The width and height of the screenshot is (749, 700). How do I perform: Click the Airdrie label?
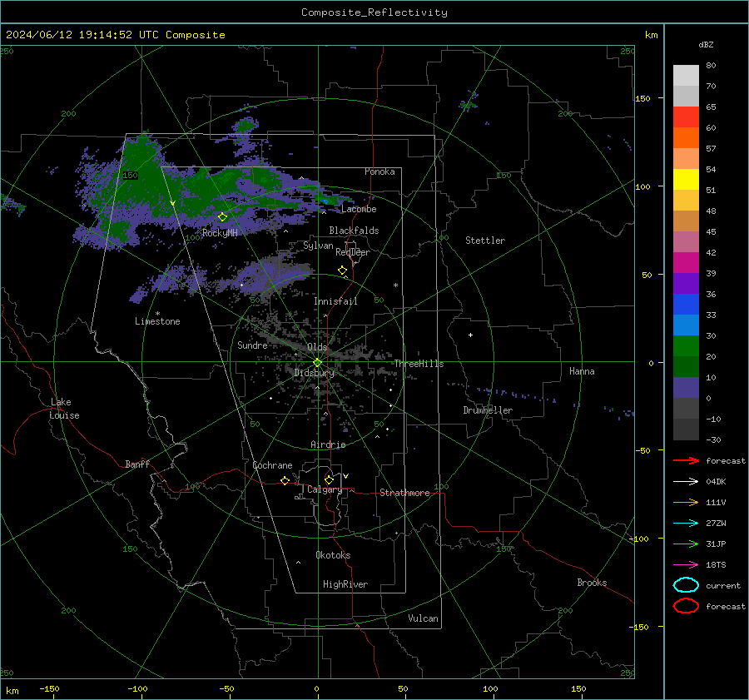(x=328, y=444)
